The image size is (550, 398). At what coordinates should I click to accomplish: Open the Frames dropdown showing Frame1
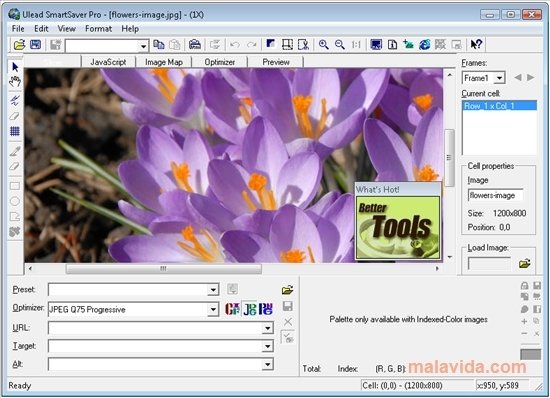click(499, 78)
